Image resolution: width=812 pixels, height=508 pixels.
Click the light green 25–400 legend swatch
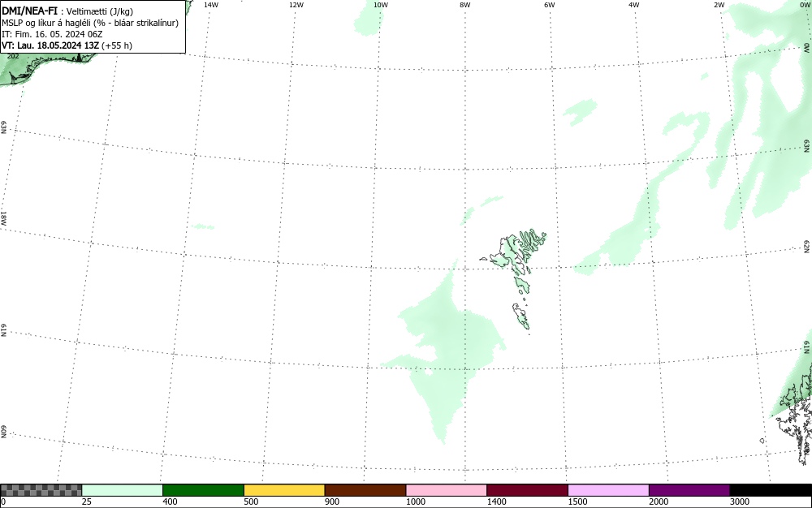click(x=123, y=490)
